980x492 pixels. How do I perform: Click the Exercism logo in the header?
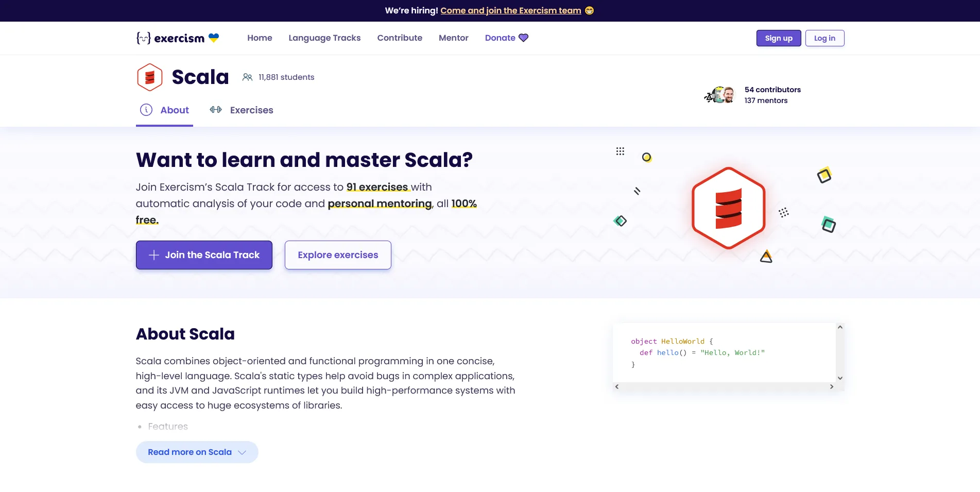170,38
